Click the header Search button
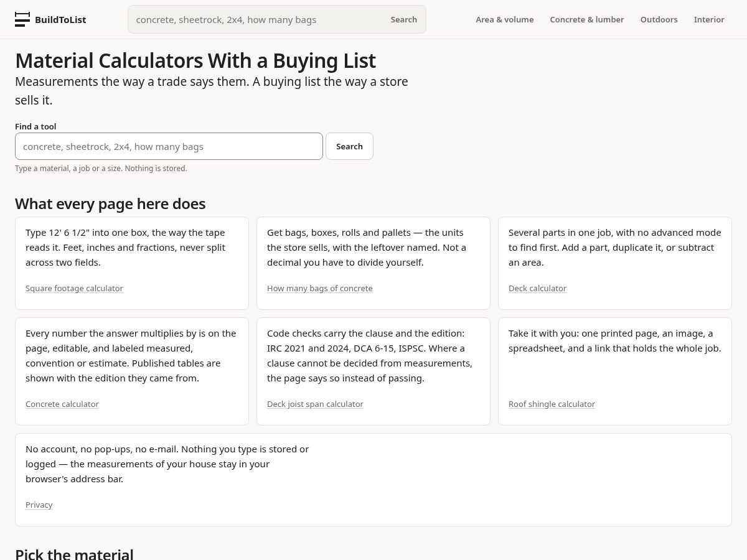Viewport: 747px width, 560px height. tap(404, 19)
